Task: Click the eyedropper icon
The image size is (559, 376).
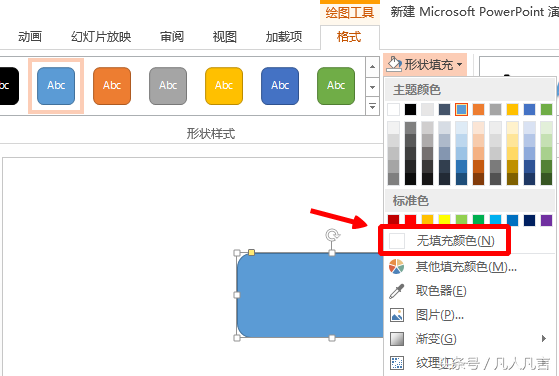Action: pyautogui.click(x=396, y=291)
